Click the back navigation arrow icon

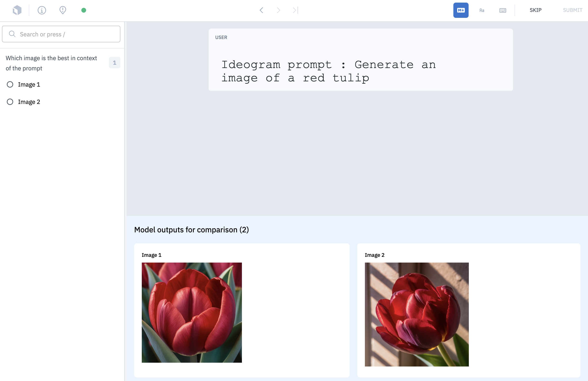pos(262,10)
